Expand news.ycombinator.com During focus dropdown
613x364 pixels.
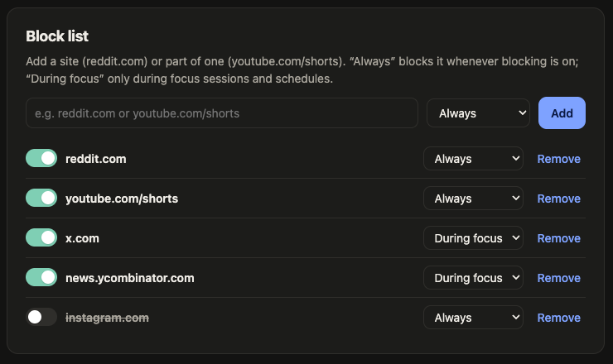click(473, 278)
